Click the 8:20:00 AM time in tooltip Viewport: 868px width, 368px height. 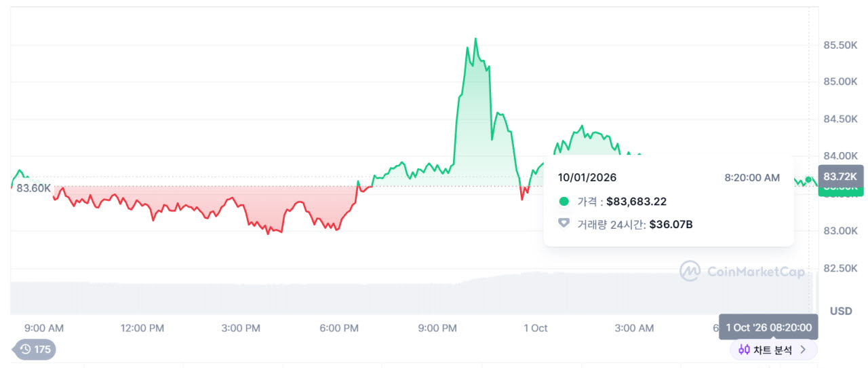752,178
